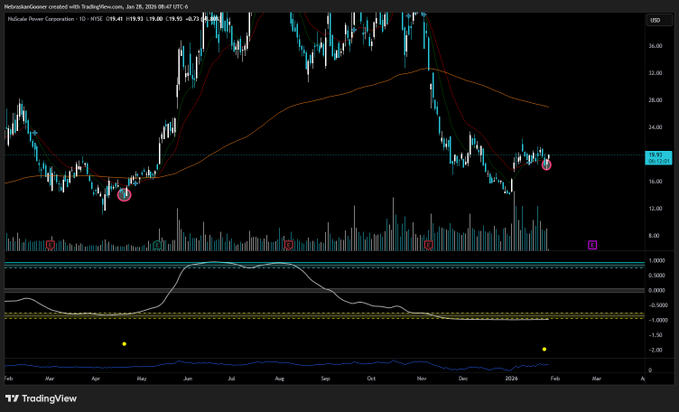The image size is (679, 412).
Task: Click the 24.00 price axis label
Action: (655, 127)
